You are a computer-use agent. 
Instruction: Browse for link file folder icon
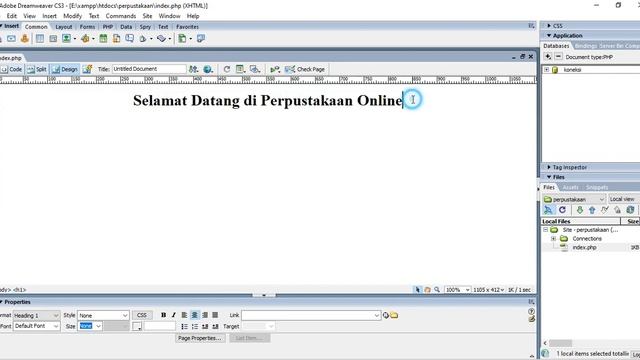coord(394,315)
